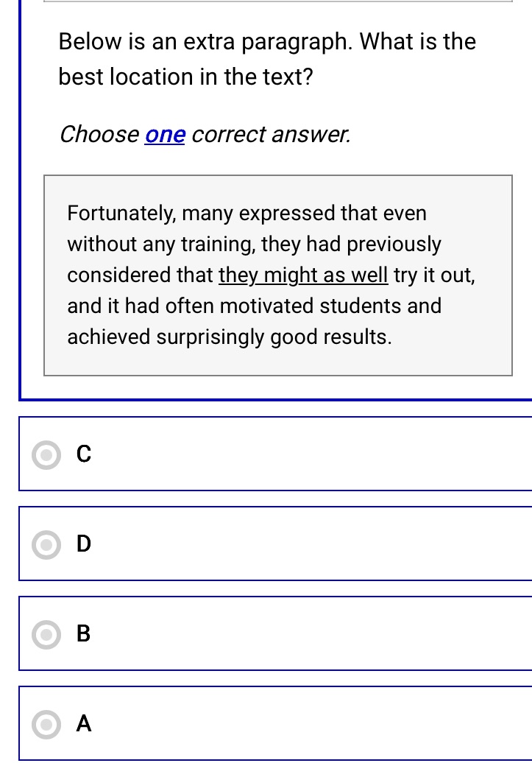Select radio button for answer B

[x=46, y=635]
